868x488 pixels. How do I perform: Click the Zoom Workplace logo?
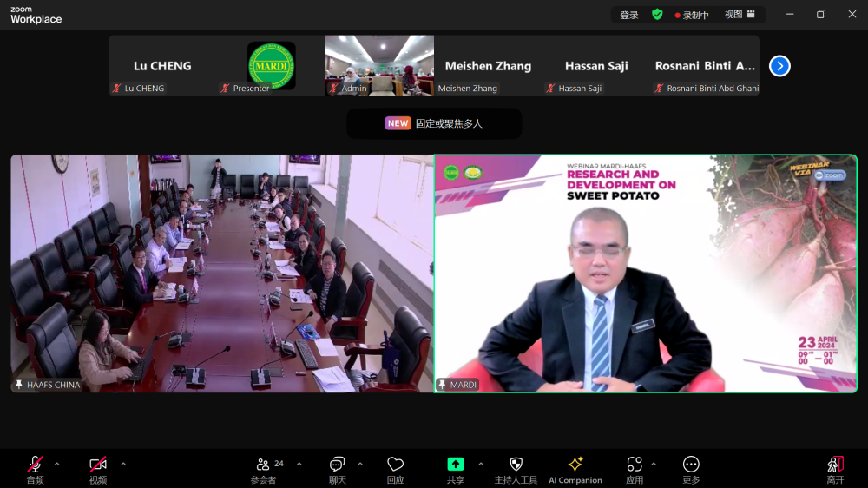[36, 15]
